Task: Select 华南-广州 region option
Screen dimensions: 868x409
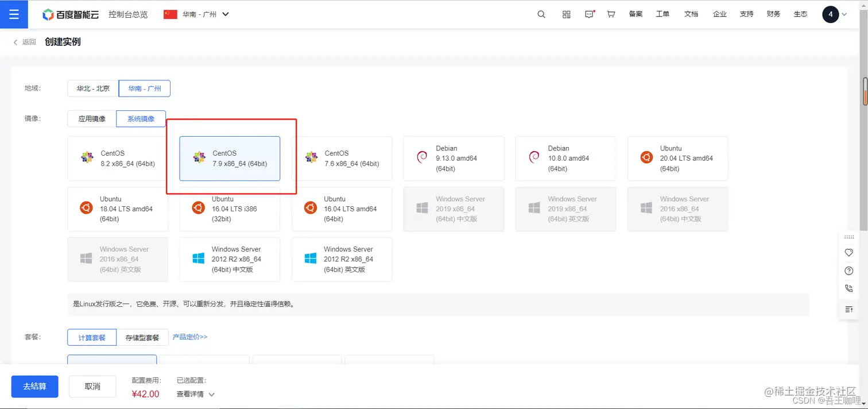Action: coord(145,88)
